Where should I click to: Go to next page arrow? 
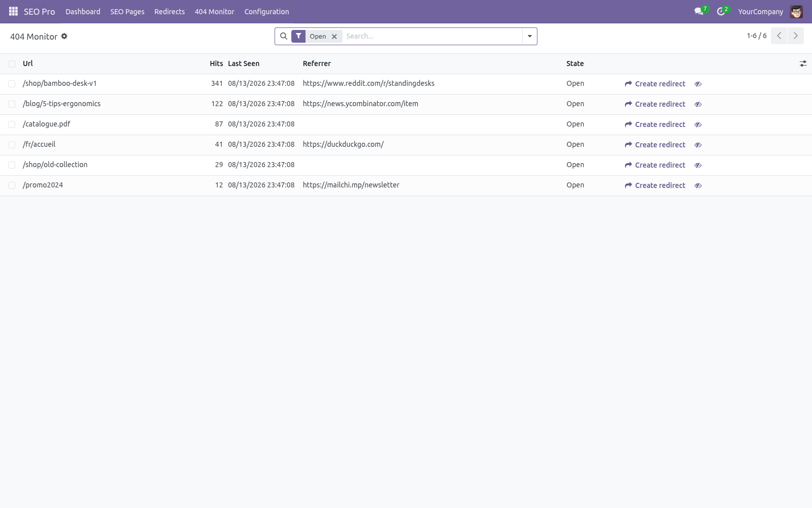795,36
